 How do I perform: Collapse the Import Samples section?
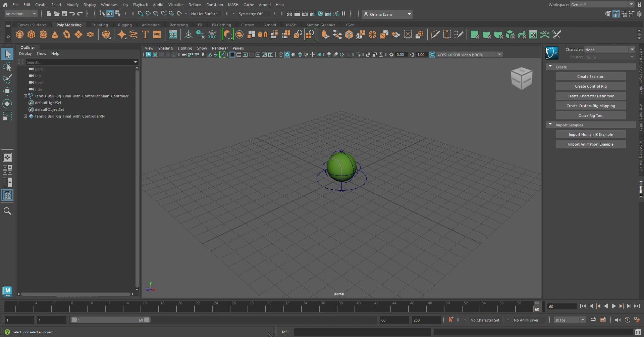[550, 124]
